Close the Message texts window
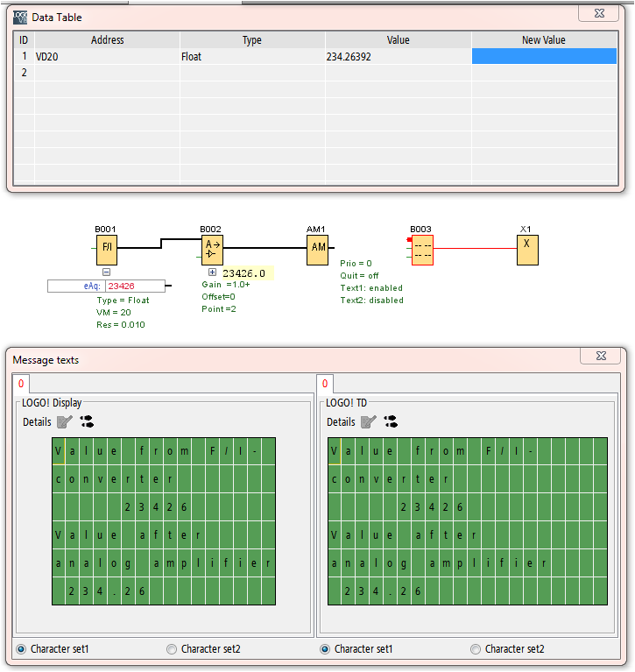Screen dimensions: 635x672 (x=601, y=357)
